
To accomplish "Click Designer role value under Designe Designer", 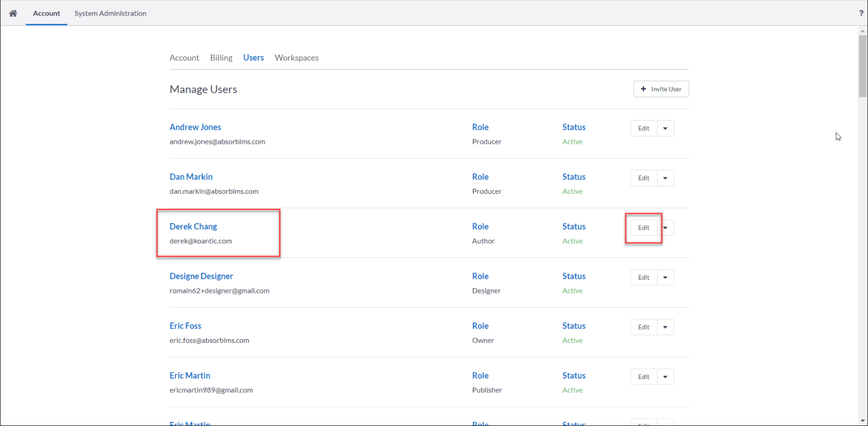I will click(x=486, y=291).
